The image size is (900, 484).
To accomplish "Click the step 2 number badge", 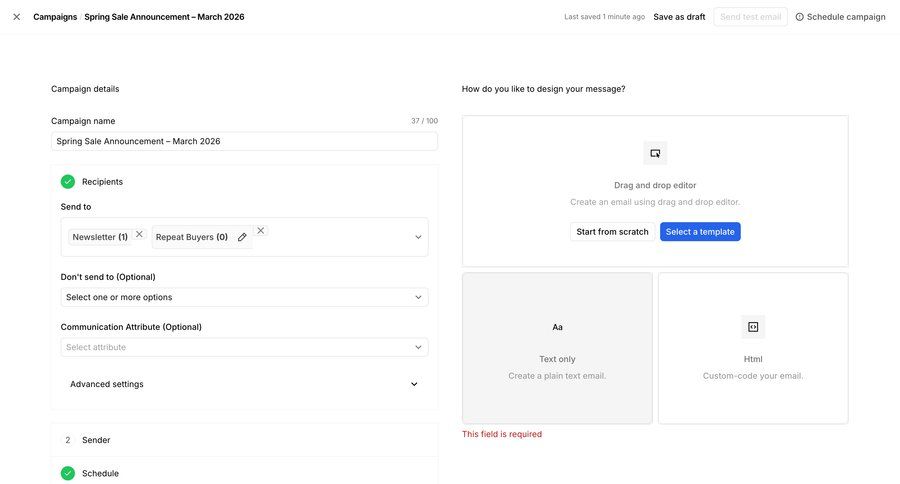I will (x=68, y=440).
